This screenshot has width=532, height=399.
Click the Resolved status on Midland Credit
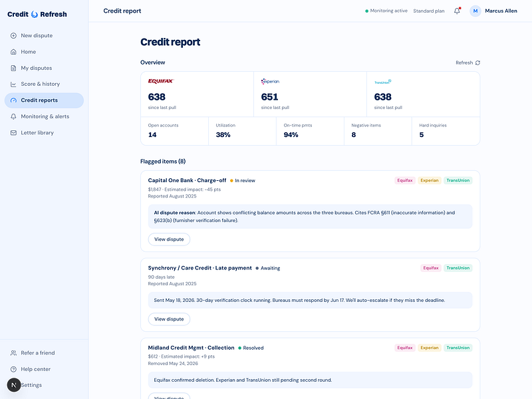251,348
